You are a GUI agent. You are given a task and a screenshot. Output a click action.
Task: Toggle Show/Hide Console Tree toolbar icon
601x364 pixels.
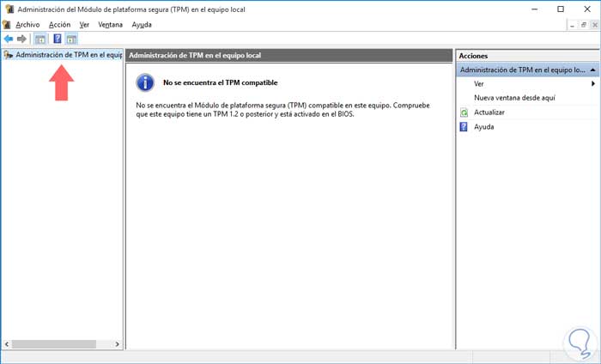(x=40, y=39)
